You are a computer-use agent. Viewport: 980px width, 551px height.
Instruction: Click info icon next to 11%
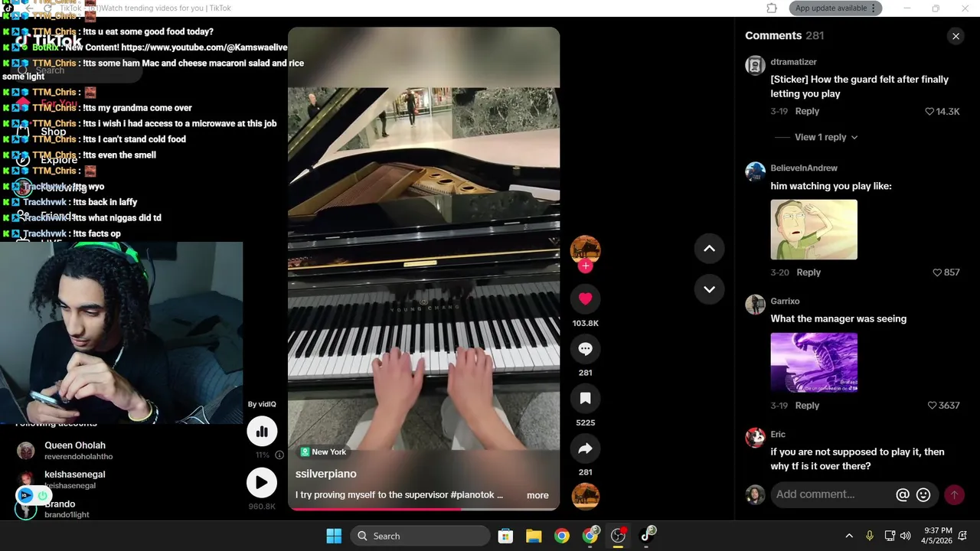(279, 455)
